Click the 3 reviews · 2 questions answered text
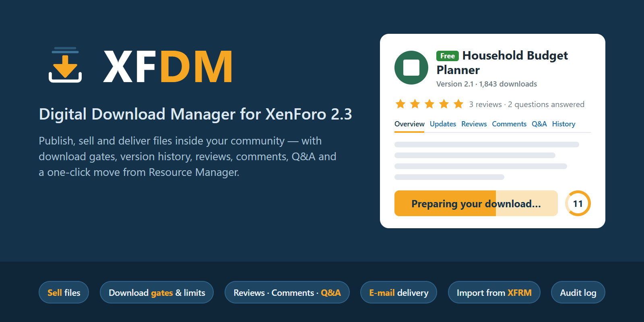Screen dimensions: 644x322 tap(526, 105)
